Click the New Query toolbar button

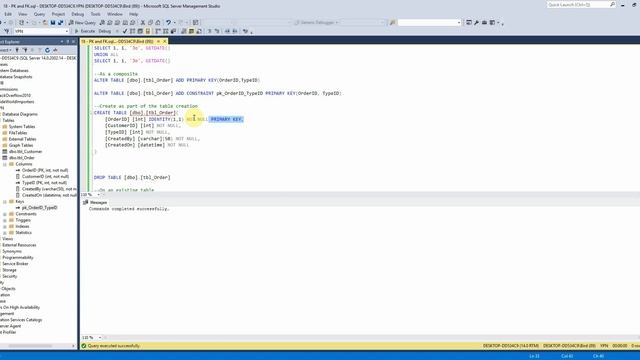pos(82,22)
